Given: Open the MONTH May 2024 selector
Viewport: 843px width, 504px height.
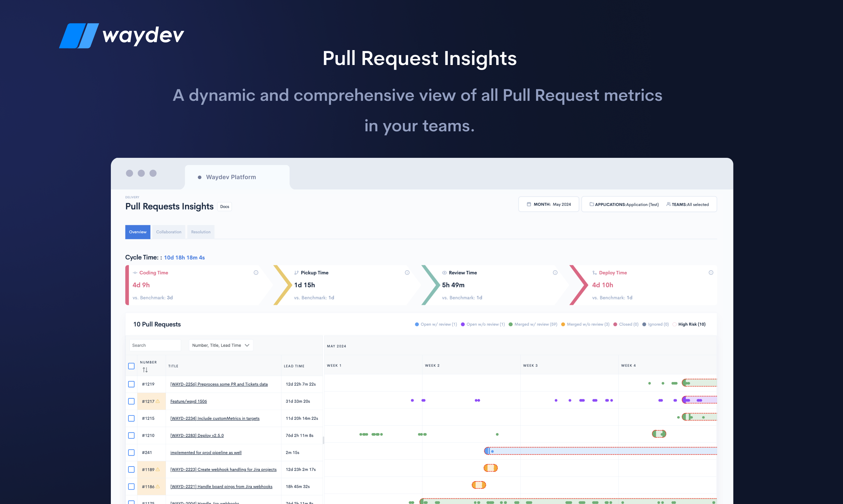Looking at the screenshot, I should point(549,204).
